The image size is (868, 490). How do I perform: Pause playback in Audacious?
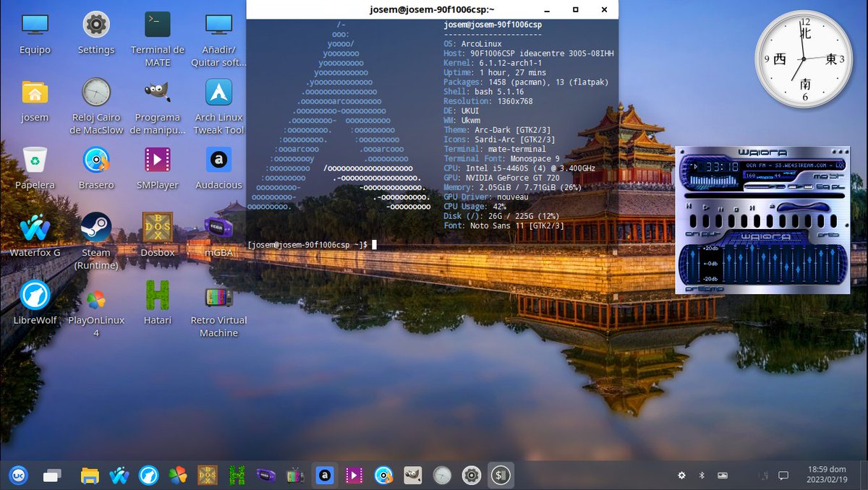coord(720,210)
